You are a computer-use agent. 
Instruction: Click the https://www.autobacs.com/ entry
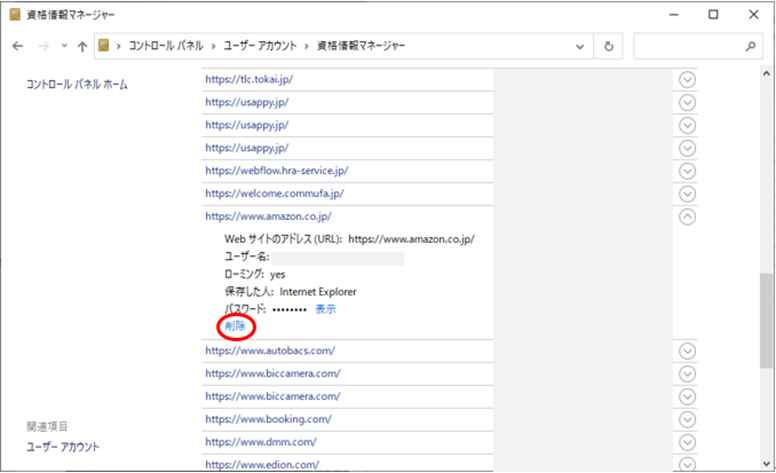click(270, 351)
